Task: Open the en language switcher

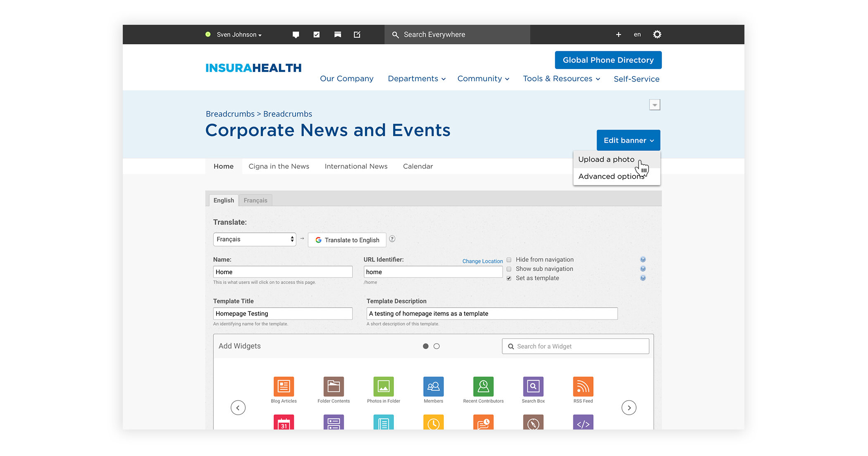Action: click(637, 35)
